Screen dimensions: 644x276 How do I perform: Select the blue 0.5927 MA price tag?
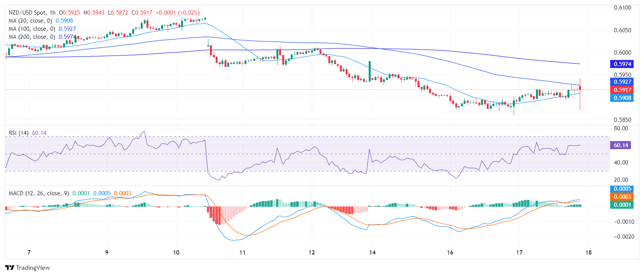pyautogui.click(x=622, y=82)
